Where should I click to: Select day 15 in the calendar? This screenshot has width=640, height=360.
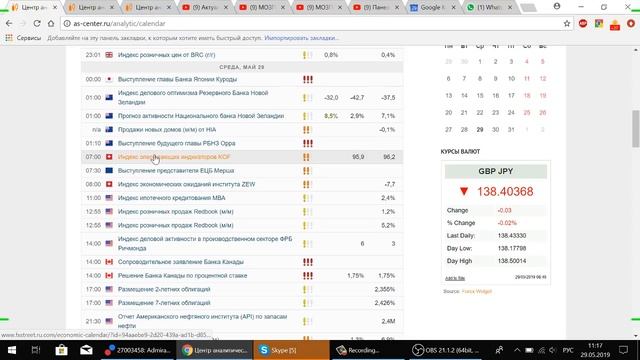[x=480, y=96]
